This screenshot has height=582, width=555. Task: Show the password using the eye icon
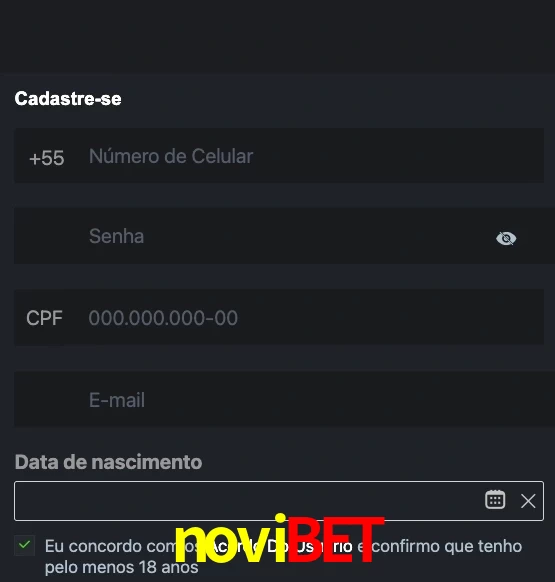506,238
